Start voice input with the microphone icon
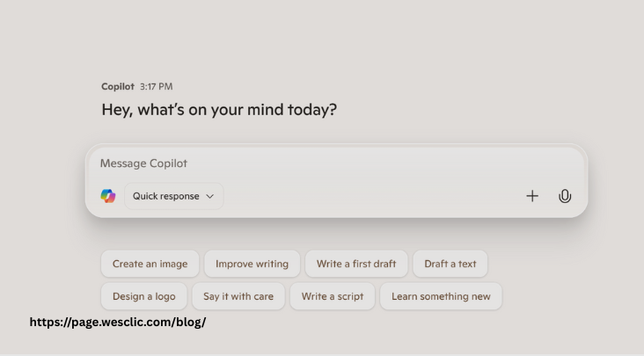The width and height of the screenshot is (644, 356). [565, 196]
